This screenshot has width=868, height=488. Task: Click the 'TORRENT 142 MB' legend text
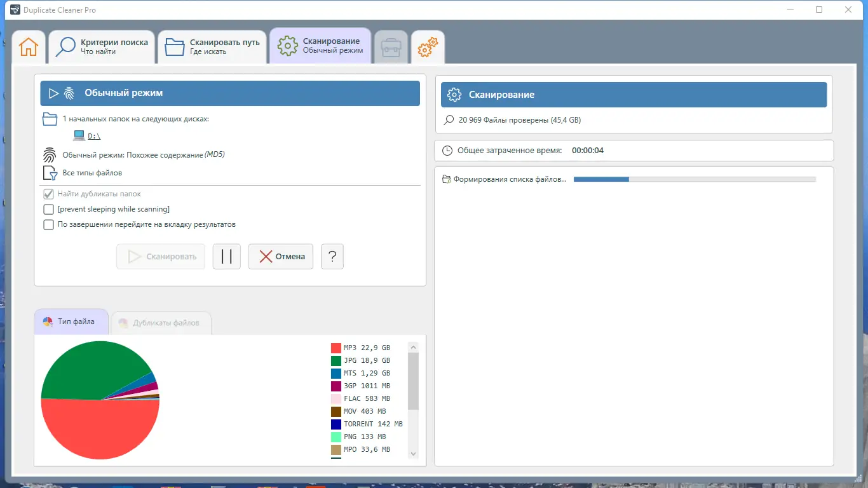(x=373, y=424)
